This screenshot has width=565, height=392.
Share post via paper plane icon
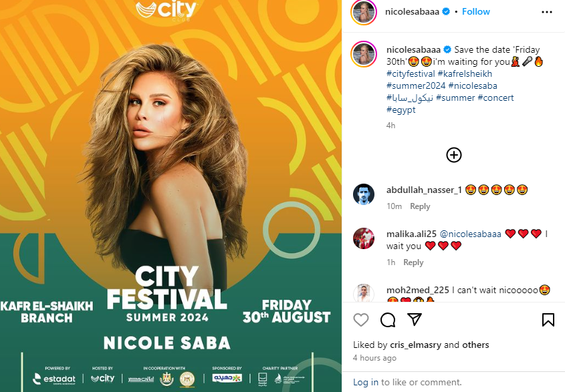point(415,319)
